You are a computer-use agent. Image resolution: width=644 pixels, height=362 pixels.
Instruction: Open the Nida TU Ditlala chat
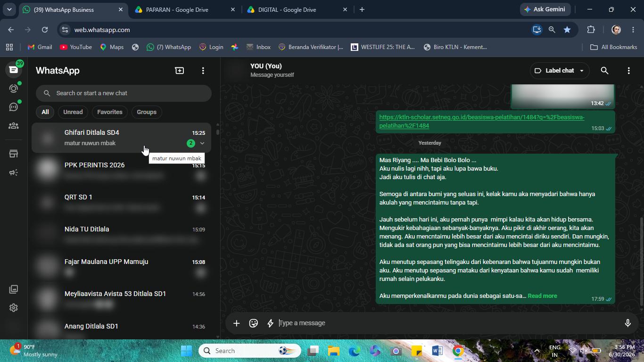tap(121, 234)
